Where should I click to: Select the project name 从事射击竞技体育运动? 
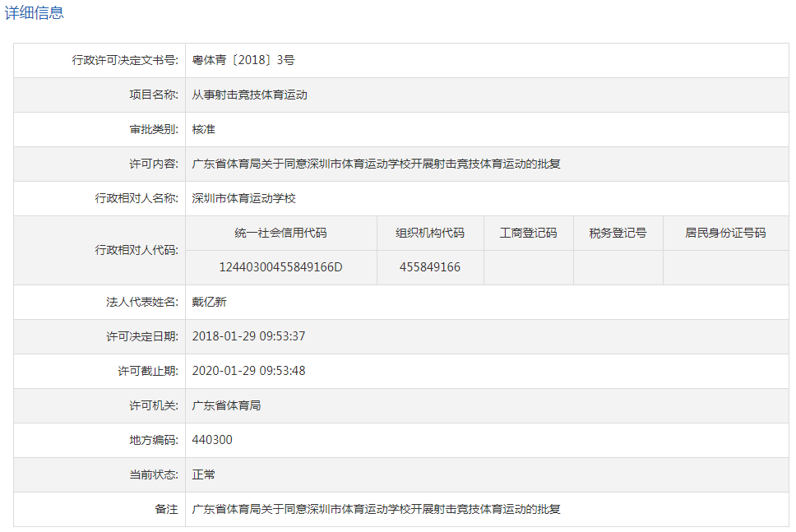(249, 95)
